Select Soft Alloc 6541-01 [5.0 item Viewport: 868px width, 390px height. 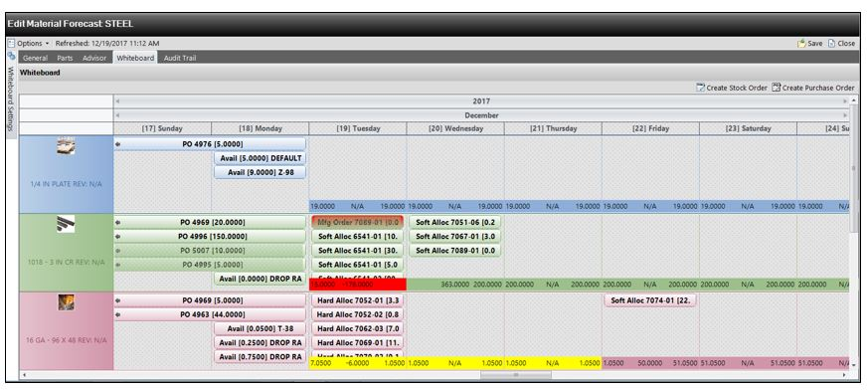pyautogui.click(x=358, y=265)
